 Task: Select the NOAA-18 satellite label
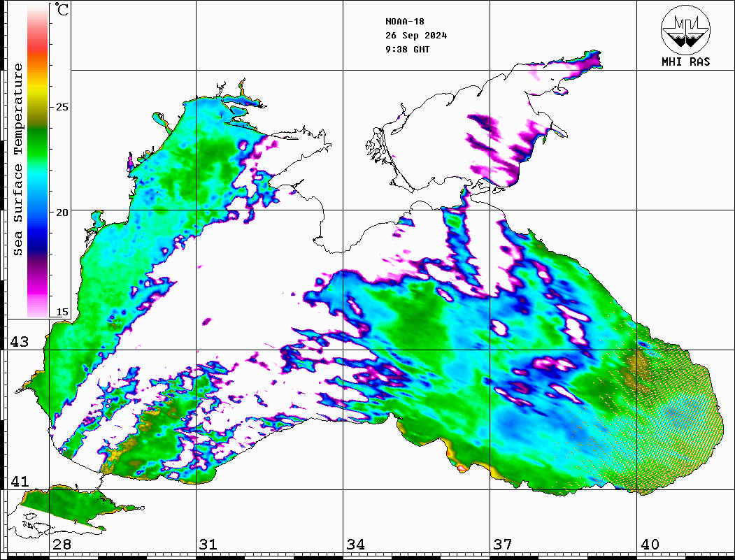tap(404, 22)
